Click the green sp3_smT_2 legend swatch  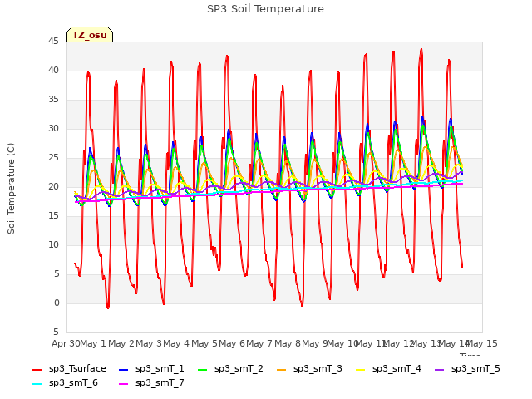click(x=203, y=369)
